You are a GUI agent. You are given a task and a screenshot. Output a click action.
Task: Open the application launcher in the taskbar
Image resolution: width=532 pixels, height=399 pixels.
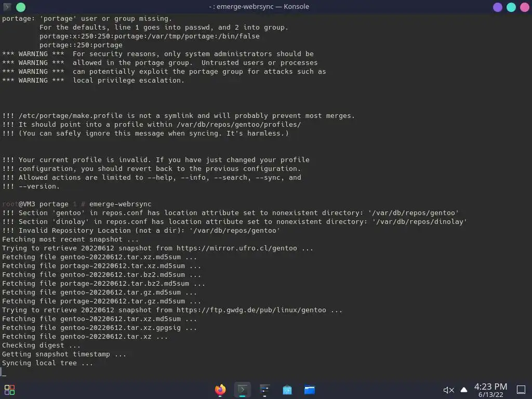click(x=9, y=390)
